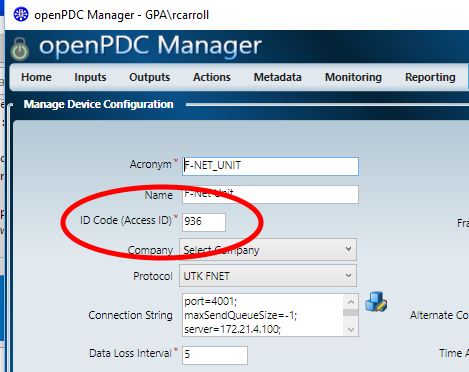The width and height of the screenshot is (469, 372).
Task: Open the Actions menu
Action: tap(212, 77)
